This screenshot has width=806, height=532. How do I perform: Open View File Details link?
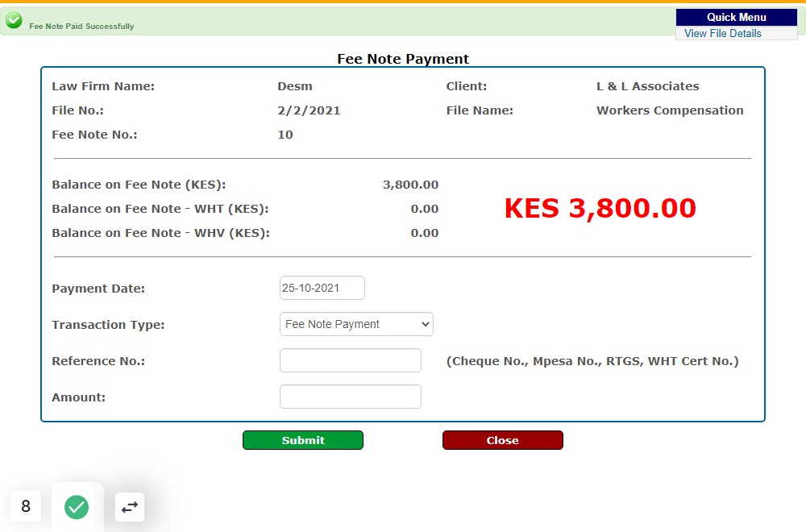tap(722, 33)
